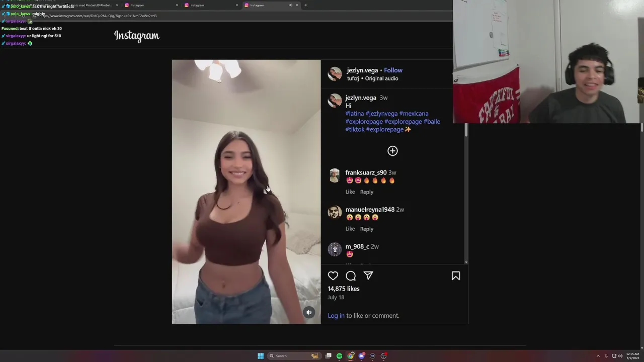Open the #jezlynvega hashtag

pos(381,114)
